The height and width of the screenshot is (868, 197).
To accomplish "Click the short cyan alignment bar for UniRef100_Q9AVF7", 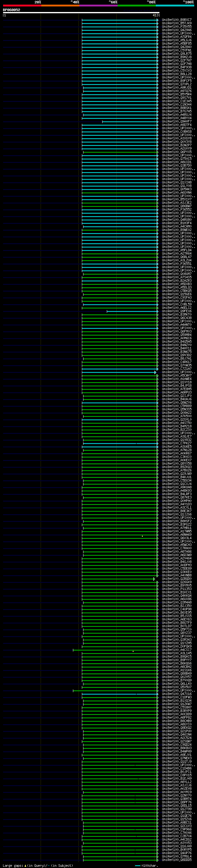I will click(130, 121).
